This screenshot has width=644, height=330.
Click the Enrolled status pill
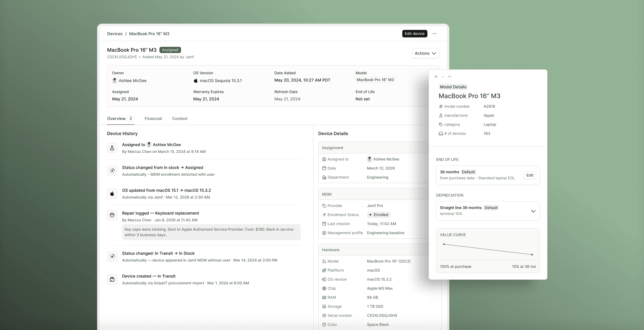point(379,215)
